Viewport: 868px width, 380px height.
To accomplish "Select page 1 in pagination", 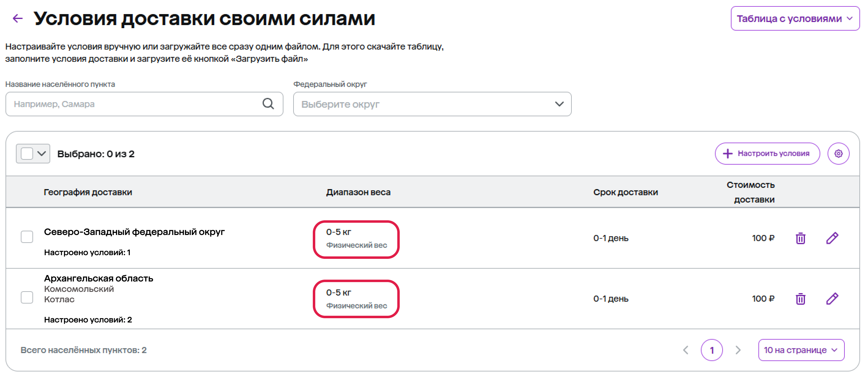I will pyautogui.click(x=712, y=350).
